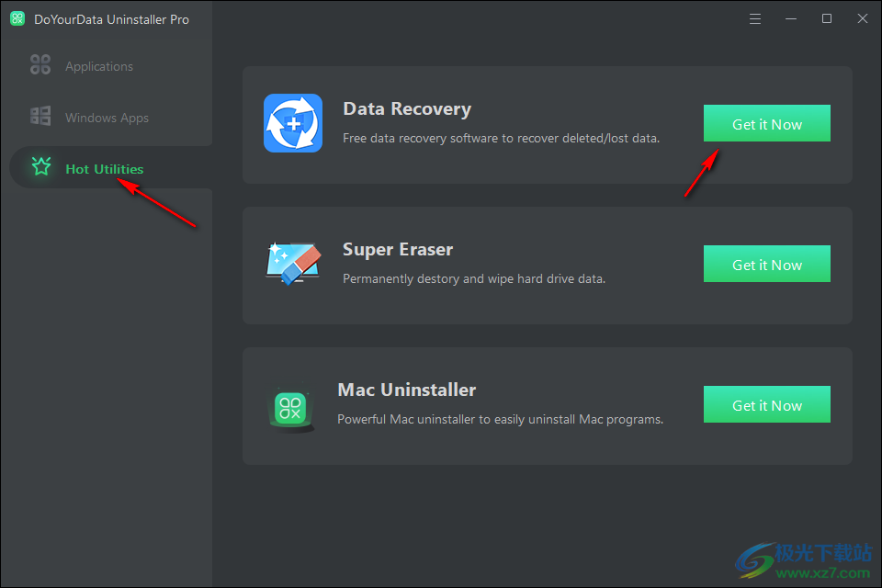Get Mac Uninstaller with Get it Now
This screenshot has width=882, height=588.
pos(766,404)
